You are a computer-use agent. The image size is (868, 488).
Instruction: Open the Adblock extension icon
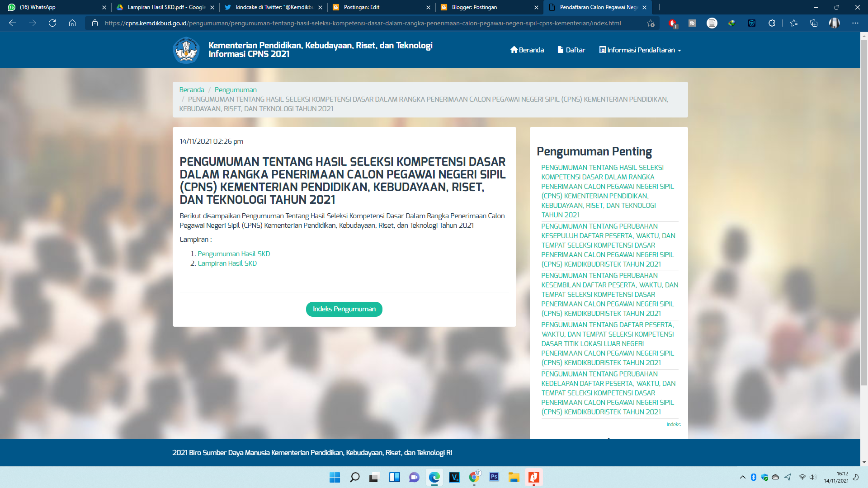tap(673, 23)
